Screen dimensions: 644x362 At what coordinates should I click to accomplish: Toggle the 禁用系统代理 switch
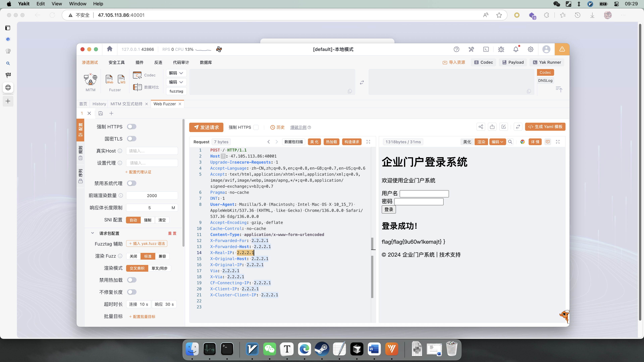(131, 183)
